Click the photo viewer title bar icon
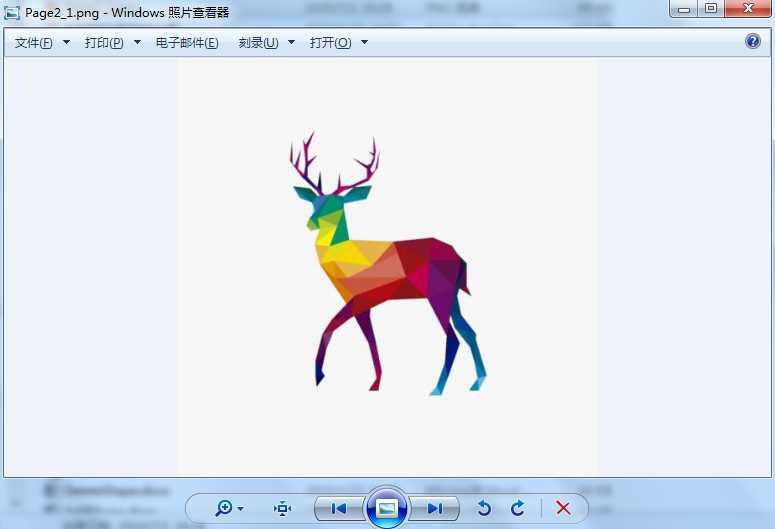 (x=12, y=12)
